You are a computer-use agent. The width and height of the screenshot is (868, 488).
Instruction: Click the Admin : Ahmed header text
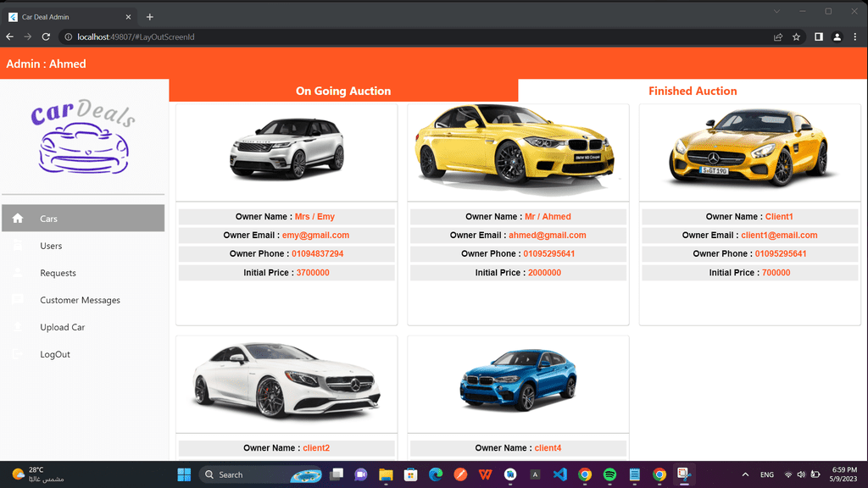point(46,64)
